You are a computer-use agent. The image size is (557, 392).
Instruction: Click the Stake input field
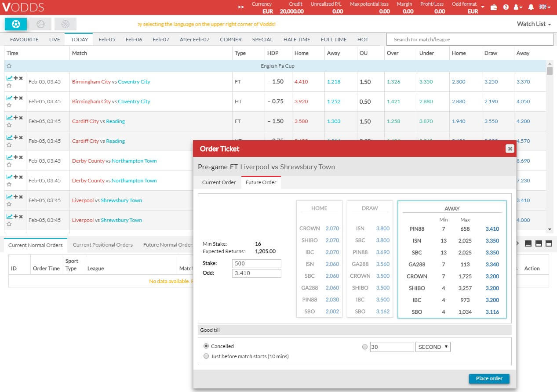tap(256, 264)
